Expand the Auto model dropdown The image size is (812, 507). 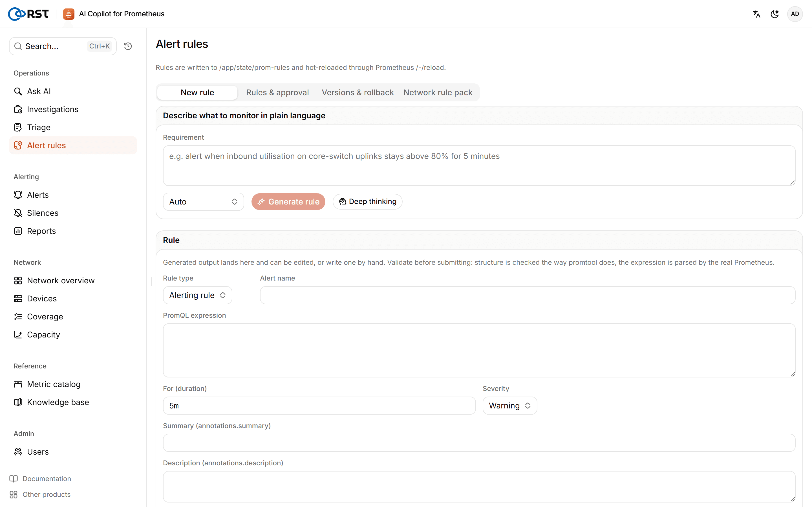[203, 201]
